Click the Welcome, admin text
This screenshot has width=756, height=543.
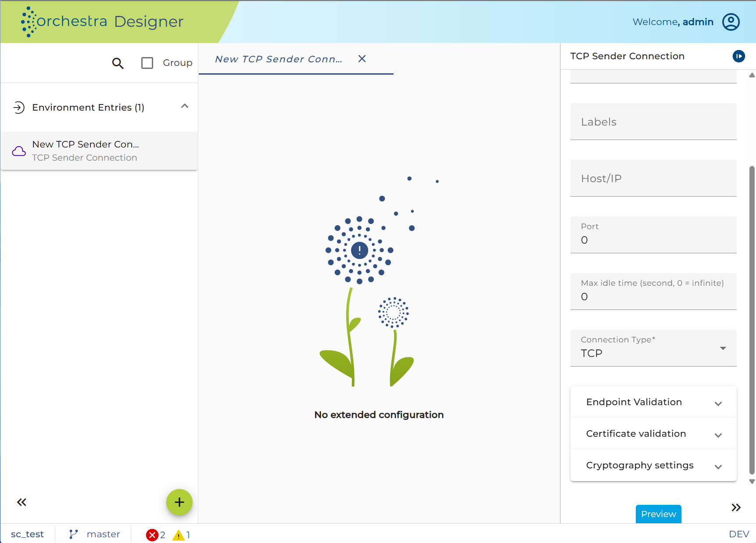673,22
